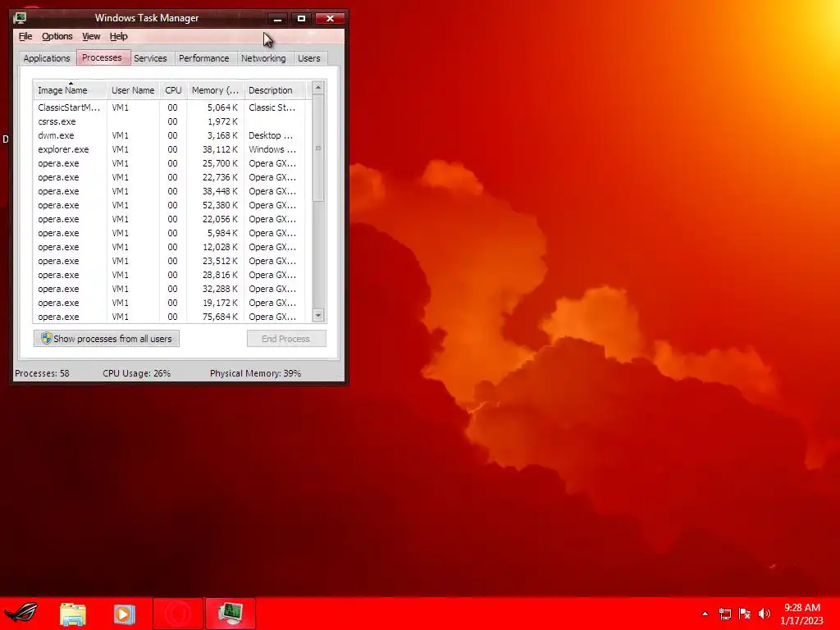Select the dwm.exe process
This screenshot has height=630, width=840.
169,135
